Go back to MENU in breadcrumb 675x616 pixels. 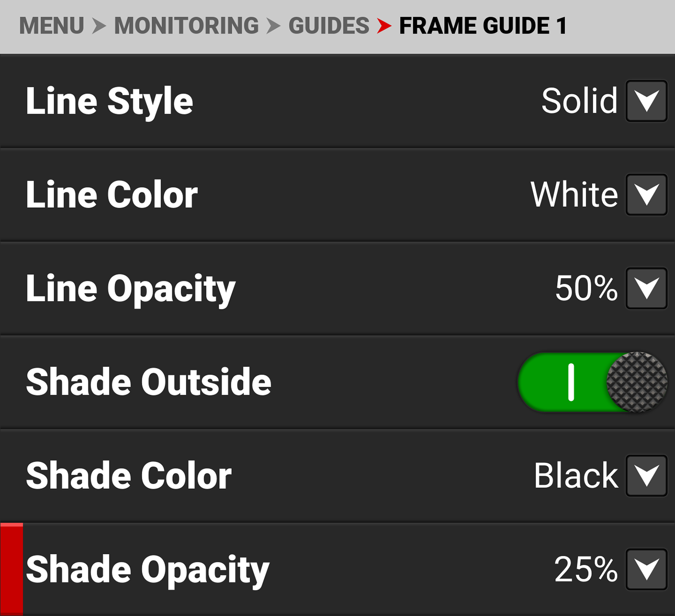52,26
